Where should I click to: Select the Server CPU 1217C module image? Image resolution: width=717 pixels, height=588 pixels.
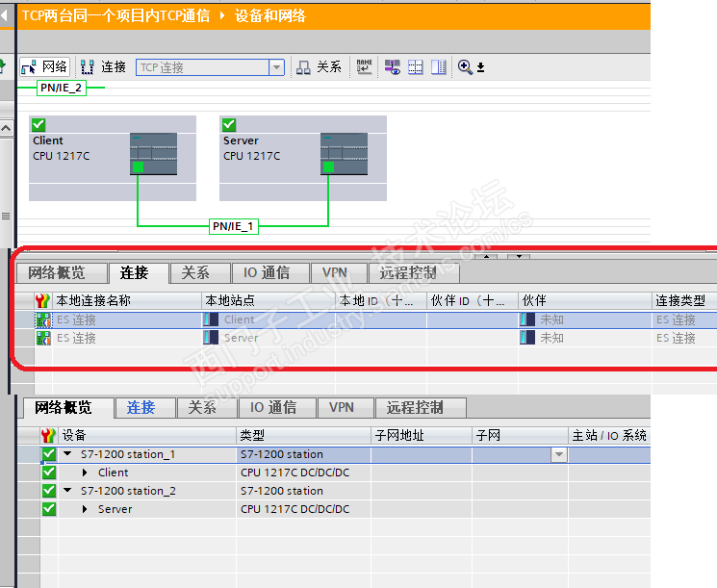pos(344,154)
